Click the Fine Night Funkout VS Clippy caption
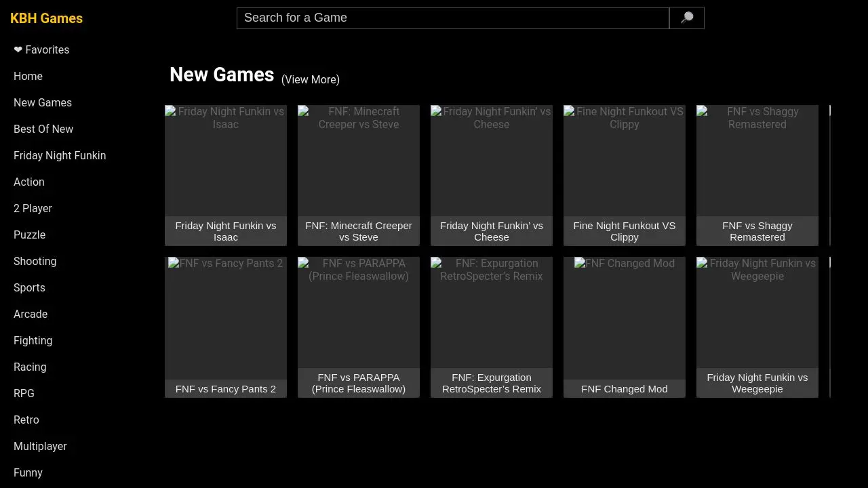The height and width of the screenshot is (488, 868). coord(625,231)
